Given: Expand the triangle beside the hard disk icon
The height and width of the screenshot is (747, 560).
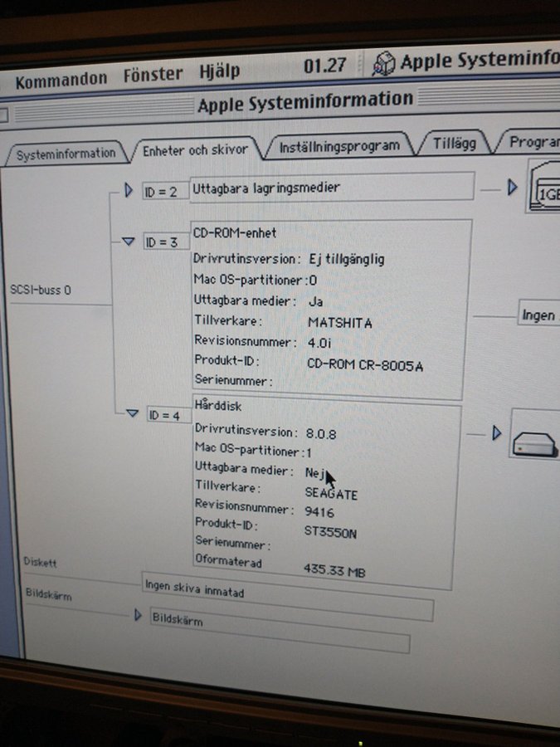Looking at the screenshot, I should pyautogui.click(x=497, y=432).
